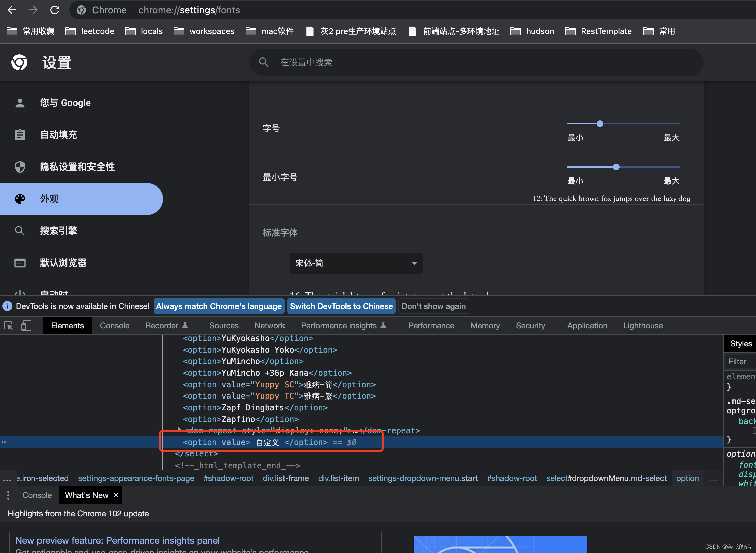
Task: Select the inspect element picker icon
Action: 8,325
